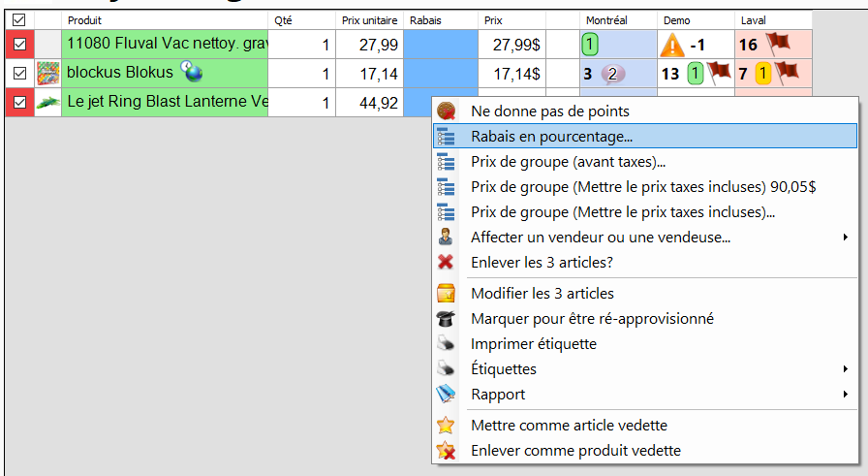Screen dimensions: 868x476
Task: Select Enlever comme produit vedette
Action: click(x=645, y=451)
